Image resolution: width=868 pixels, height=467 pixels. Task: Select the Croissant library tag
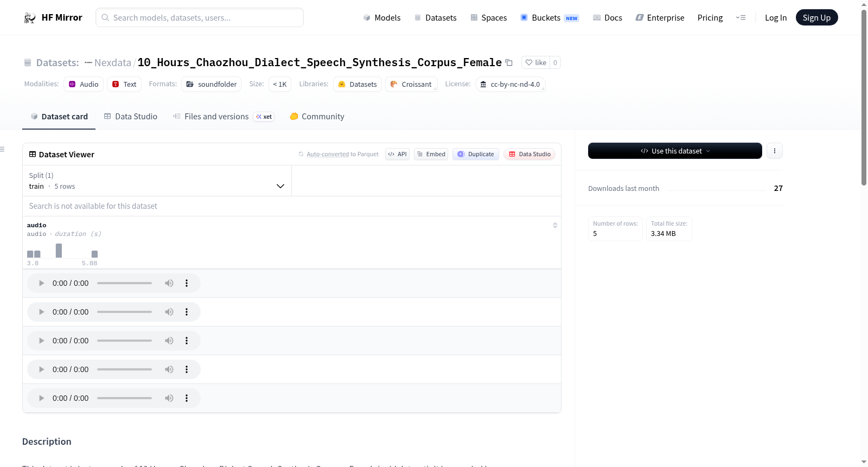pos(411,84)
